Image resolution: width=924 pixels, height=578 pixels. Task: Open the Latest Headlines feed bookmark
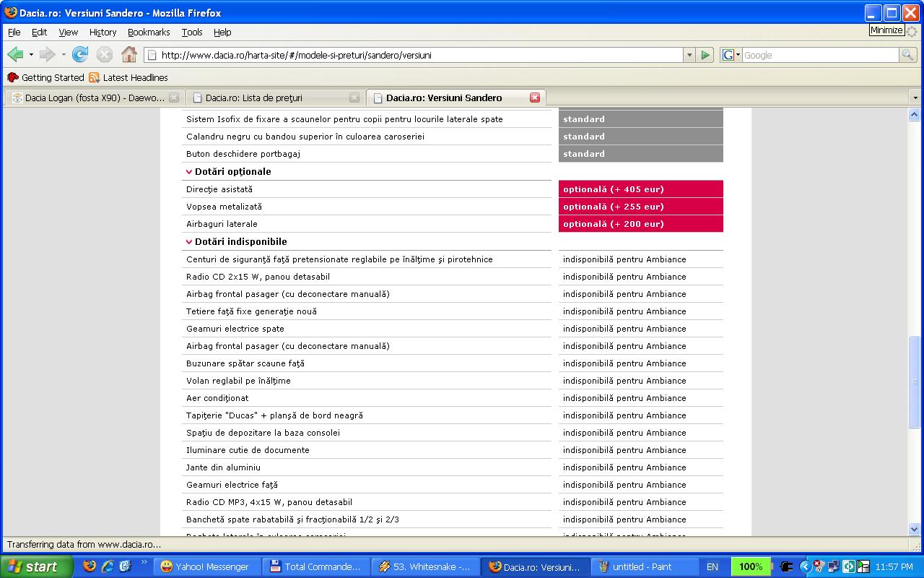point(128,77)
